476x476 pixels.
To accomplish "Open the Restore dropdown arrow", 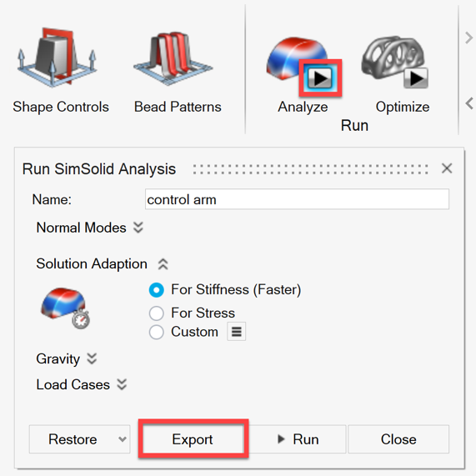I will [x=123, y=439].
